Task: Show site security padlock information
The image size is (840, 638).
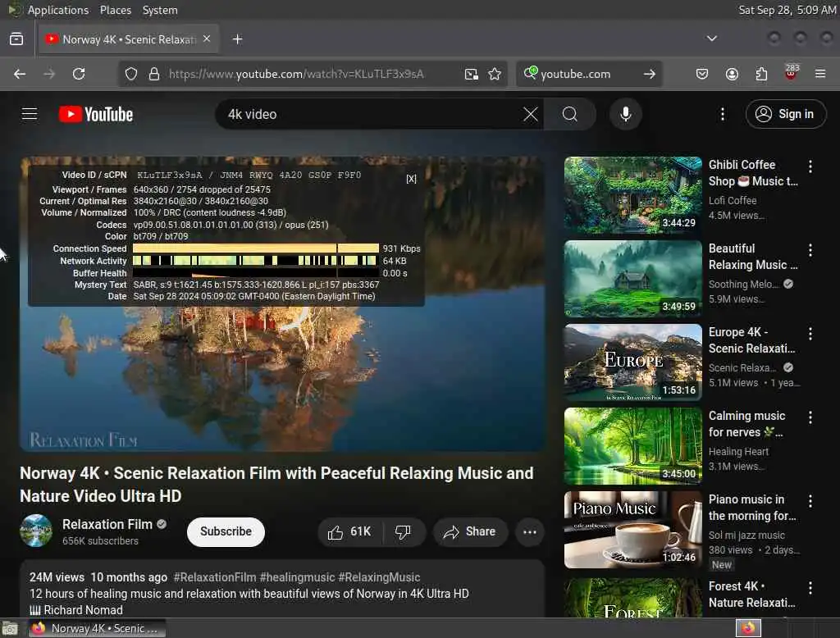Action: click(x=154, y=74)
